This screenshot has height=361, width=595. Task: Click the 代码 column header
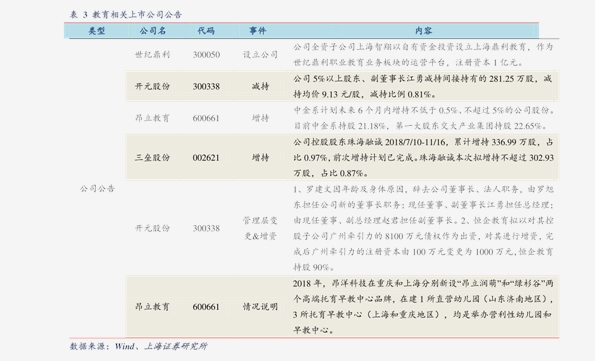point(206,31)
